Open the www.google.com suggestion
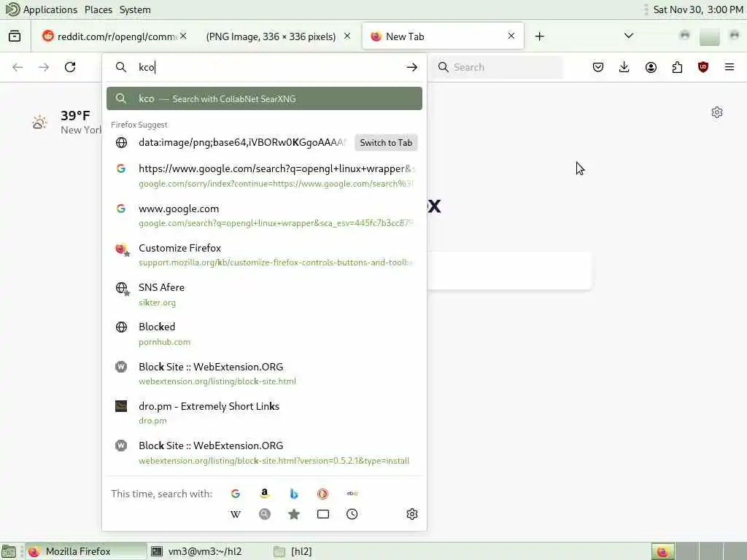This screenshot has width=747, height=560. pos(264,215)
